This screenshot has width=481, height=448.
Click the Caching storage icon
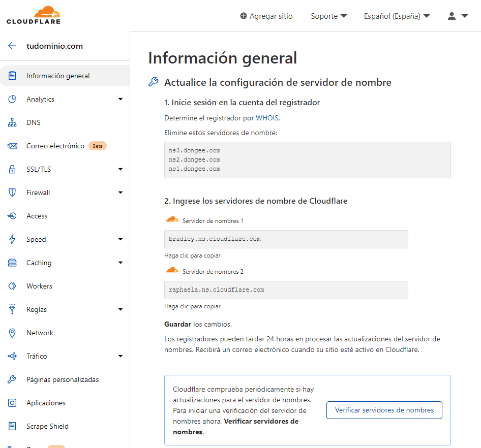point(12,263)
